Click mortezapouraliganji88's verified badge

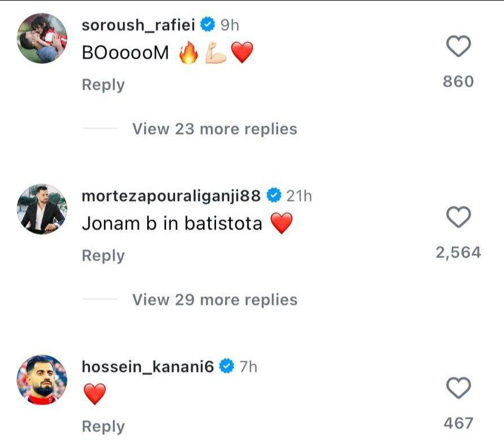275,196
